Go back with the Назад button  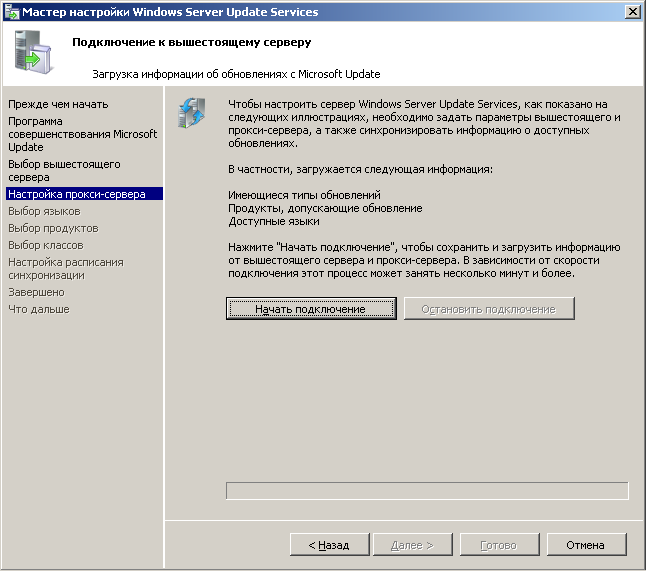tap(330, 545)
